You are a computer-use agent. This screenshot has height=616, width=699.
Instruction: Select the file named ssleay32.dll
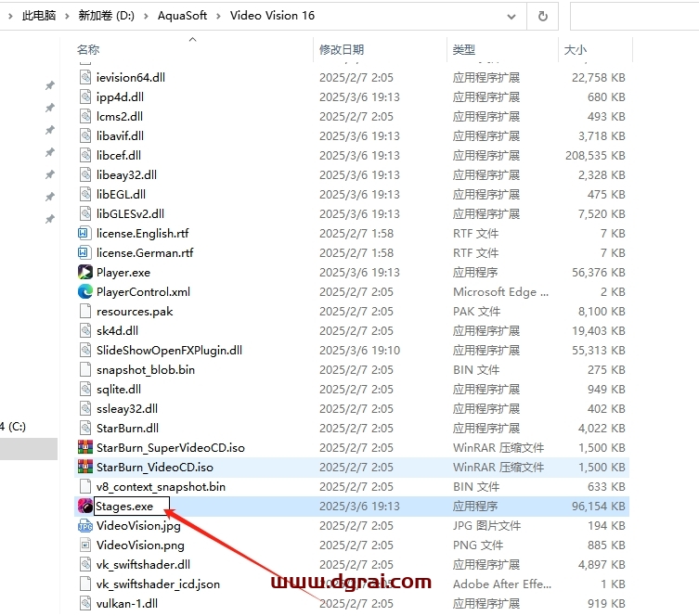[127, 408]
